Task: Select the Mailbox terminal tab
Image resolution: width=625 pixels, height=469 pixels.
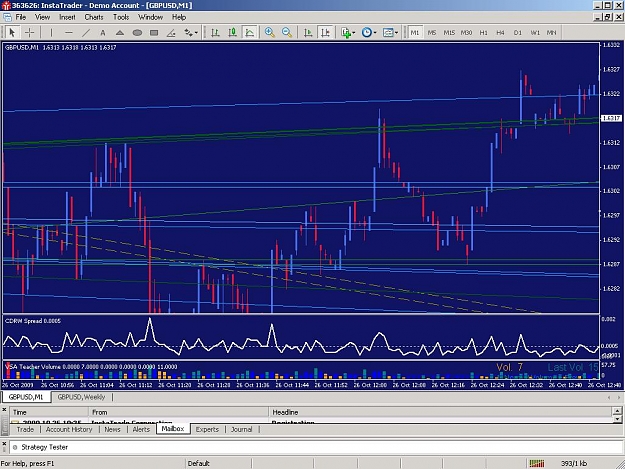Action: pyautogui.click(x=173, y=429)
